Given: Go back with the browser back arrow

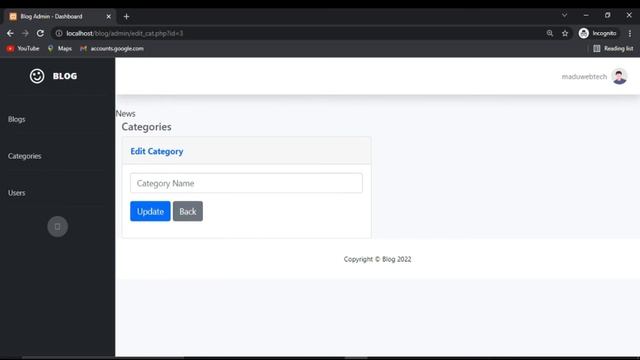Looking at the screenshot, I should [10, 33].
